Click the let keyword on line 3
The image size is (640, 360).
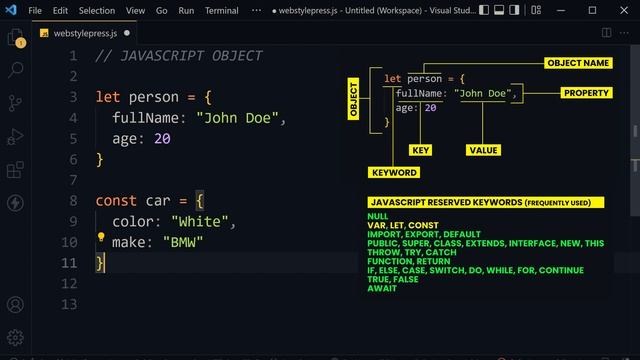108,97
